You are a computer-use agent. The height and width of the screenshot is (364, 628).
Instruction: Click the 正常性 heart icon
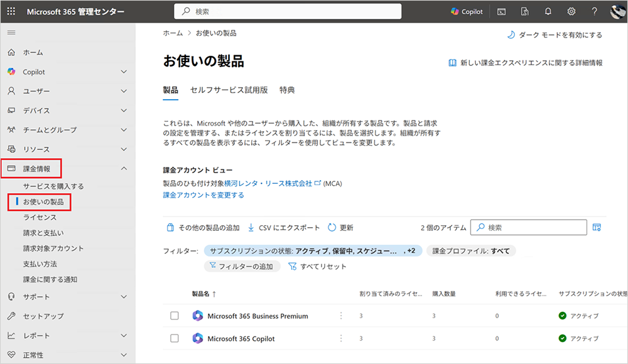(x=11, y=355)
